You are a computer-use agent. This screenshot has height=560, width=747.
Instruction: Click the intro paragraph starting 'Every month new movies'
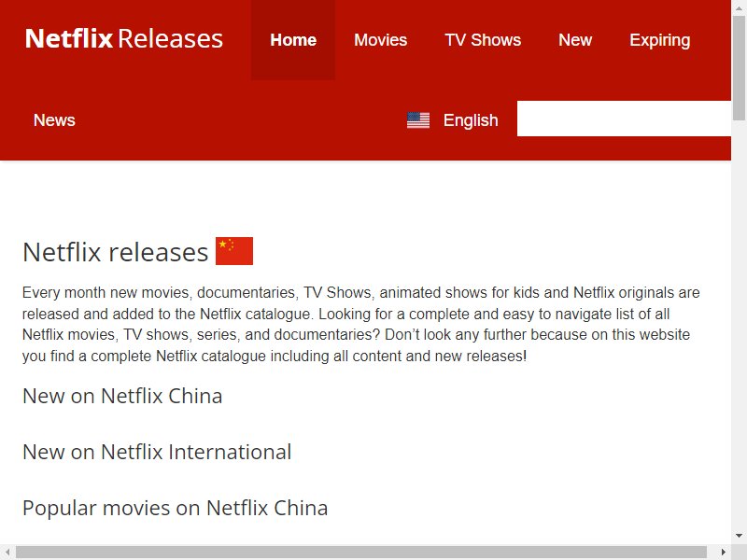(x=360, y=324)
